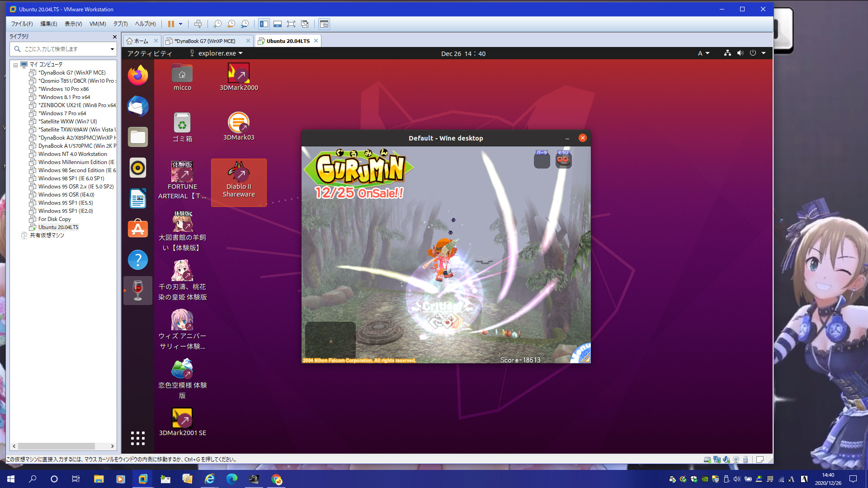Open LibreOffice Writer from the dock
The width and height of the screenshot is (868, 488).
(x=138, y=198)
